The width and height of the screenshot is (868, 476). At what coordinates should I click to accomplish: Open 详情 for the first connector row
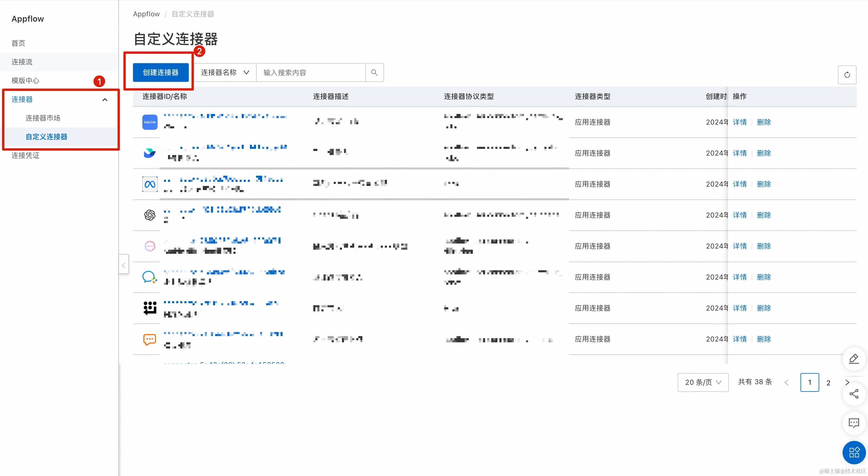739,122
